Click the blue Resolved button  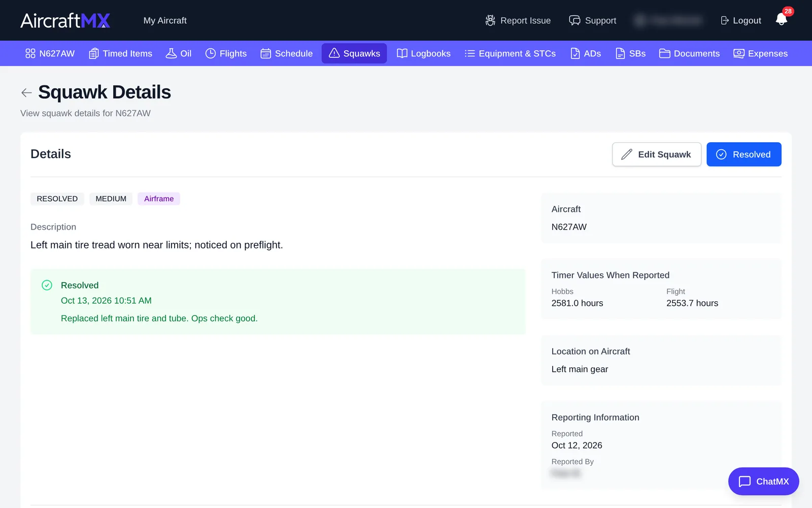pyautogui.click(x=744, y=154)
